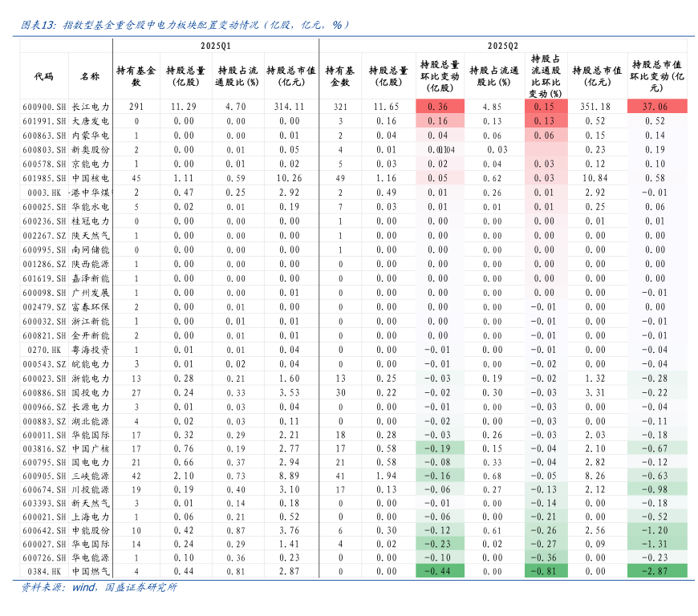Click the name cell "上海电力"
The image size is (698, 616).
point(91,517)
